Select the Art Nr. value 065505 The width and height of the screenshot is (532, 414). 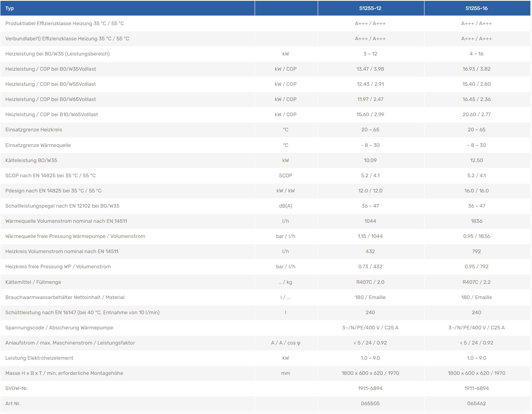(370, 404)
